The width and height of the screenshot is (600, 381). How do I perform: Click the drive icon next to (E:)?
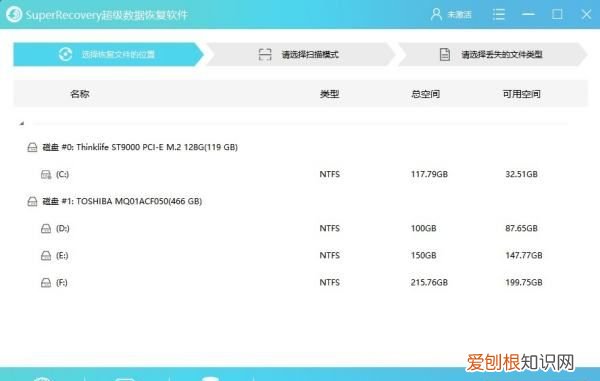tap(46, 256)
